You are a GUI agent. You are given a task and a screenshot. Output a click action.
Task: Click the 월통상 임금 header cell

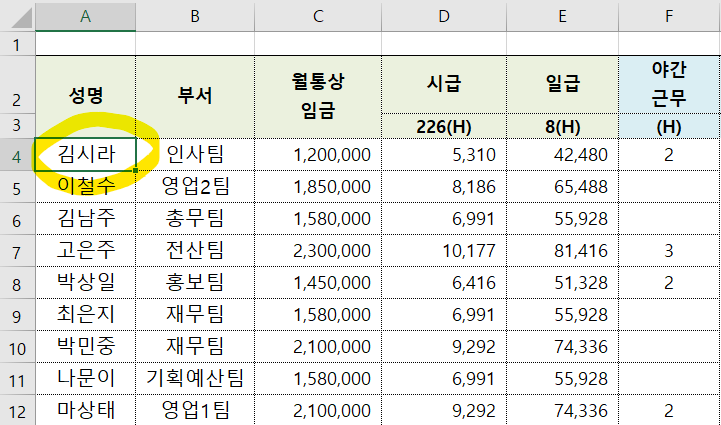pyautogui.click(x=318, y=97)
